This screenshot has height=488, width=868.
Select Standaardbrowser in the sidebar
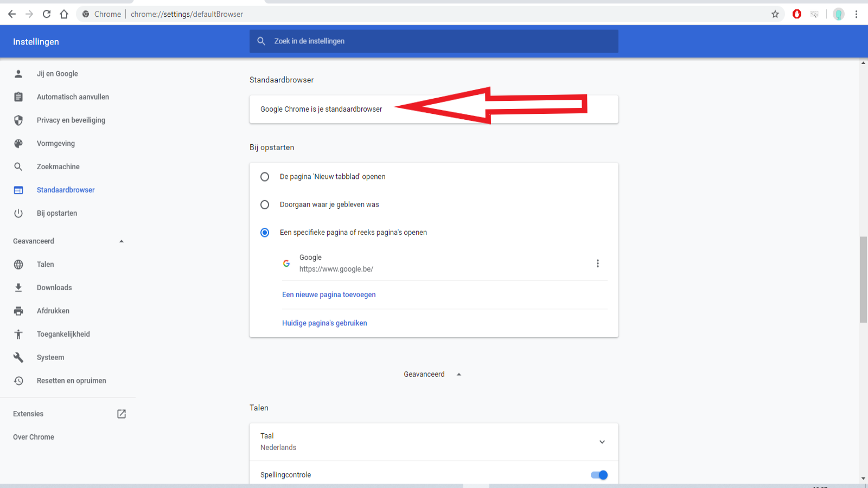66,190
